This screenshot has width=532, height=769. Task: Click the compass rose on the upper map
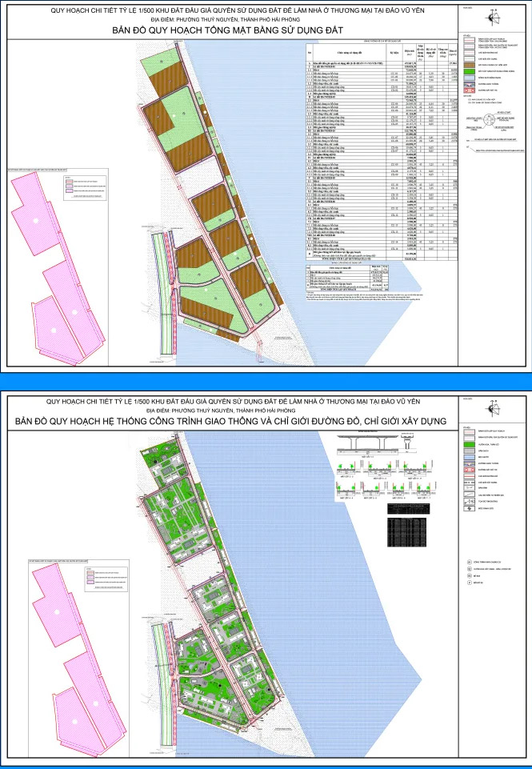click(492, 18)
